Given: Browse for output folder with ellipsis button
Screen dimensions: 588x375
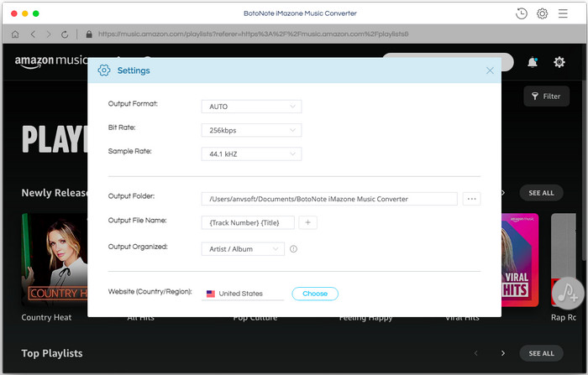Looking at the screenshot, I should [471, 199].
